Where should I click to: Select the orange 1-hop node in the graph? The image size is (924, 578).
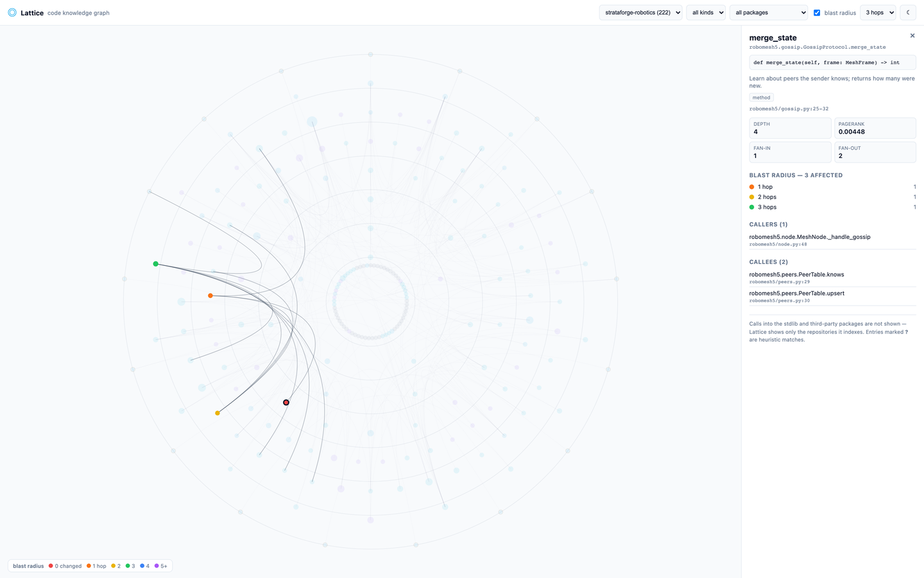(x=210, y=295)
